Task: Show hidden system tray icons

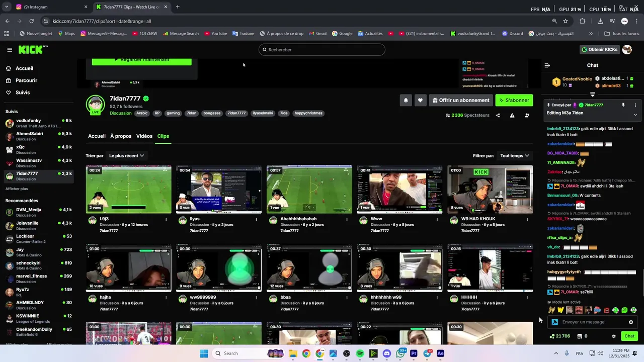Action: tap(555, 353)
